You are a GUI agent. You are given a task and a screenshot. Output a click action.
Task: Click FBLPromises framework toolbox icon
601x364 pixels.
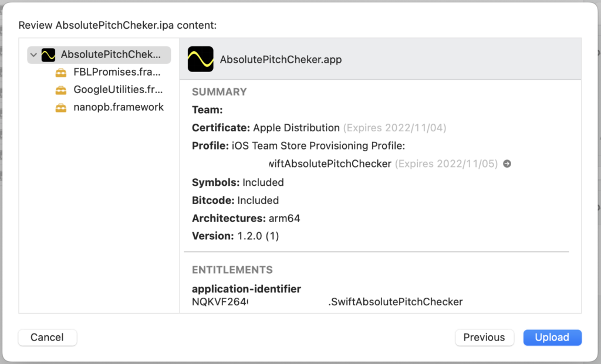(x=61, y=72)
